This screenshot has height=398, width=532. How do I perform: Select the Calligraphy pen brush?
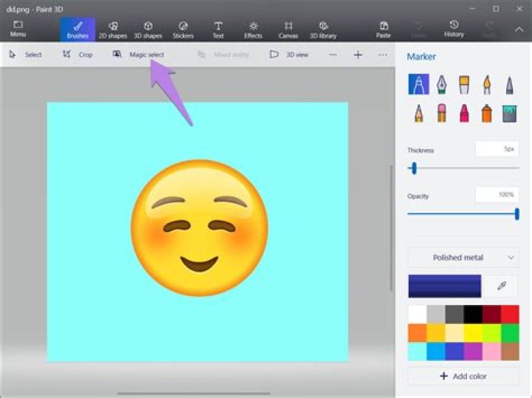click(441, 84)
